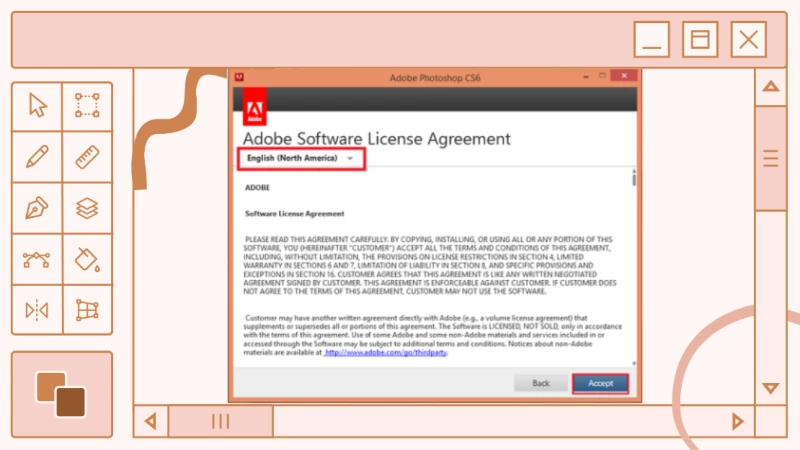Click the foreground/background color swatches
The width and height of the screenshot is (800, 450).
(x=61, y=394)
